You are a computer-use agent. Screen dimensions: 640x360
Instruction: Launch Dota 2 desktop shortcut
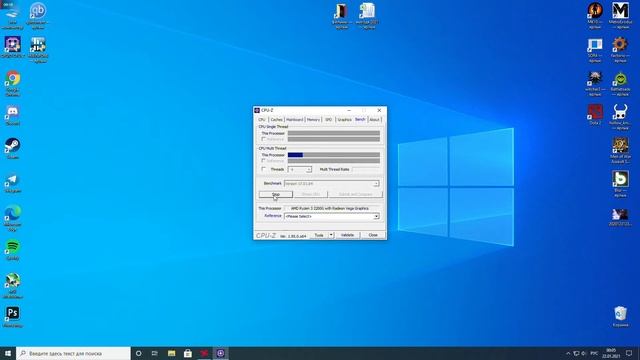(595, 115)
